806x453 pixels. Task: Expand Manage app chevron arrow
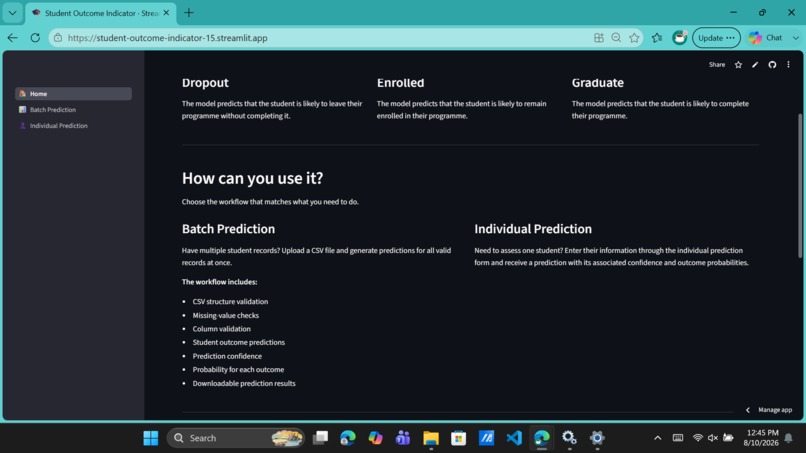point(748,410)
